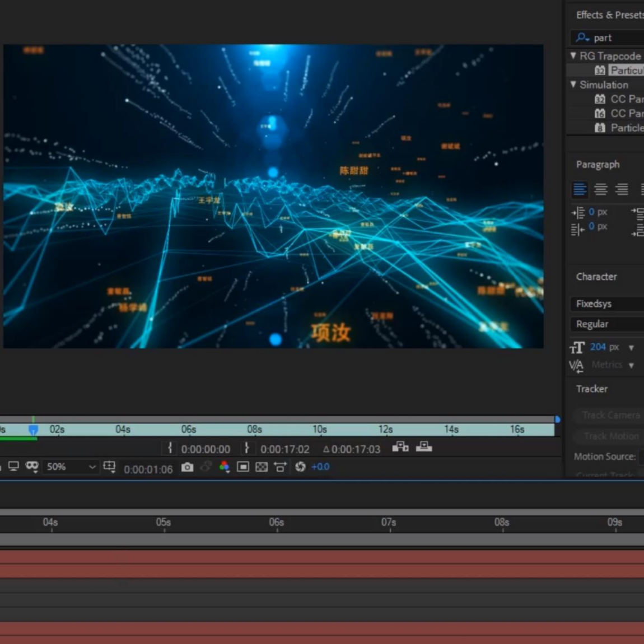Toggle pixel aspect ratio correction icon
This screenshot has height=644, width=644.
point(280,467)
